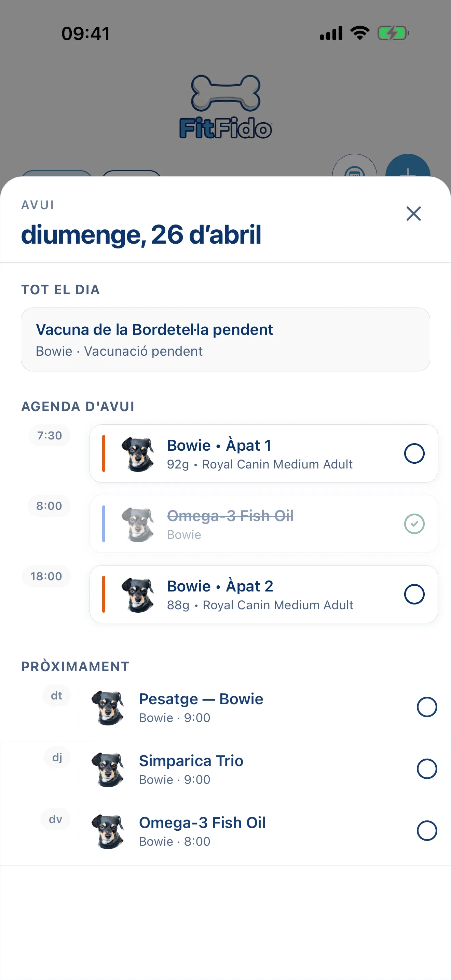This screenshot has height=980, width=451.
Task: Tap Bowie's avatar beside Pesatge
Action: (108, 708)
